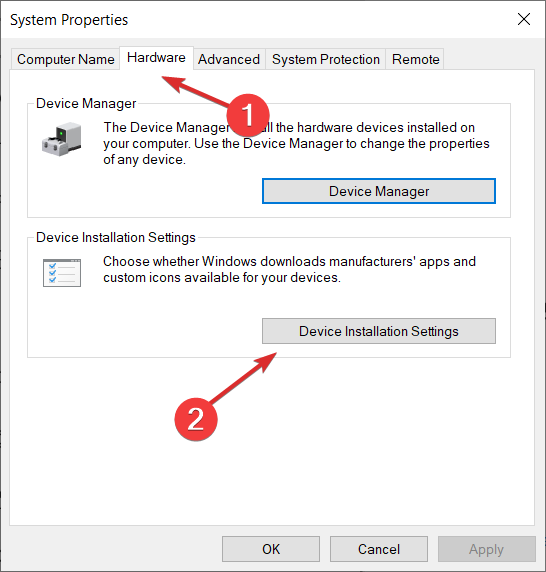Click the System Properties title text
Image resolution: width=546 pixels, height=572 pixels.
coord(69,20)
